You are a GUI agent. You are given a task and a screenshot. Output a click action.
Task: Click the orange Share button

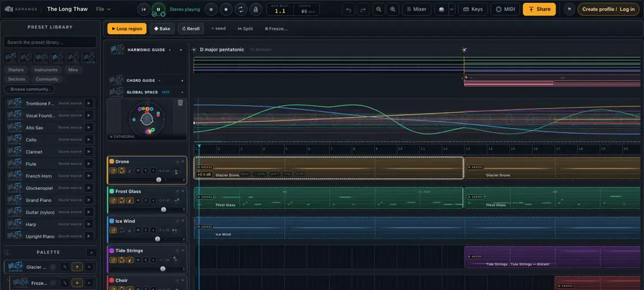(539, 9)
